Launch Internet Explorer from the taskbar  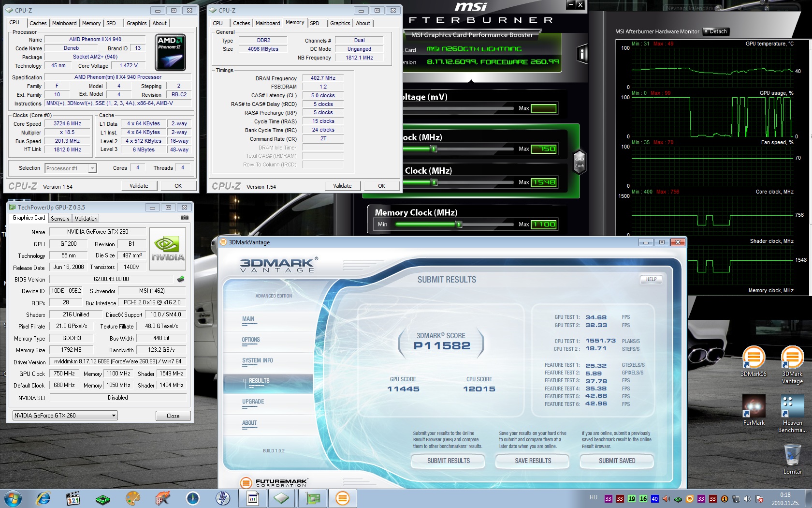click(43, 498)
